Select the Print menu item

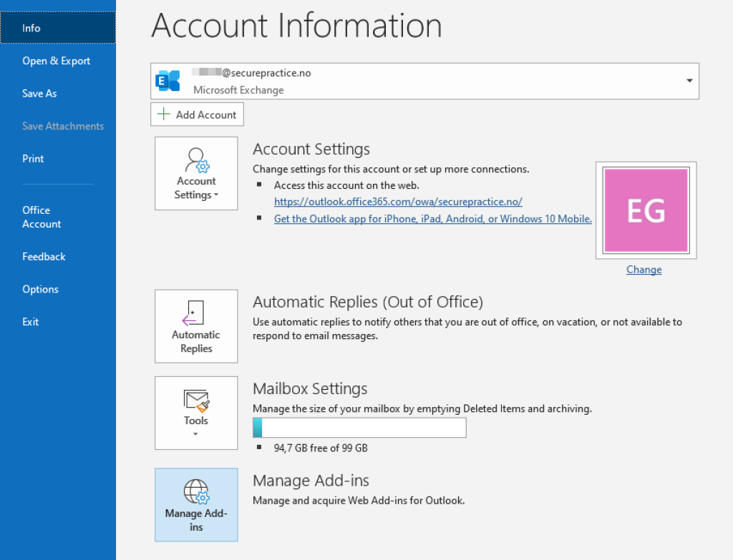point(33,158)
